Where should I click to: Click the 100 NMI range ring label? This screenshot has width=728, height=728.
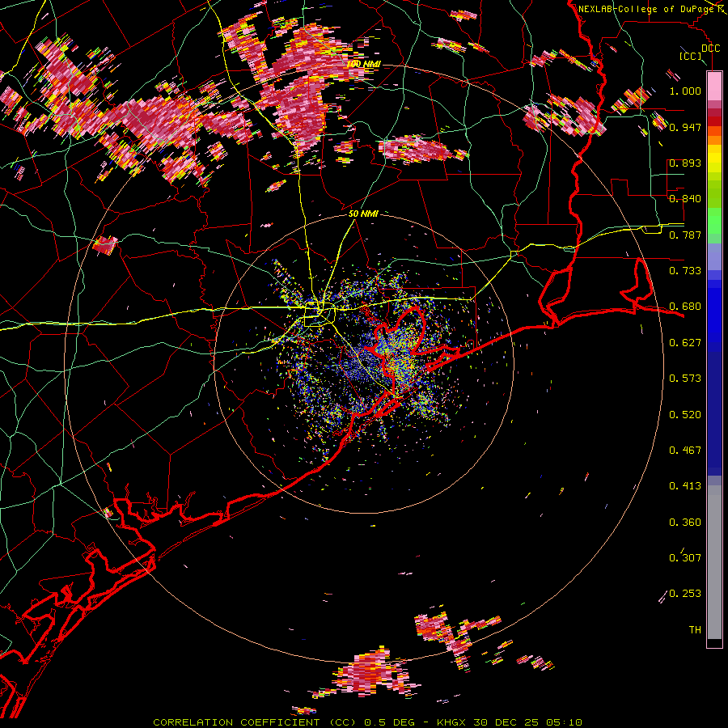(363, 64)
